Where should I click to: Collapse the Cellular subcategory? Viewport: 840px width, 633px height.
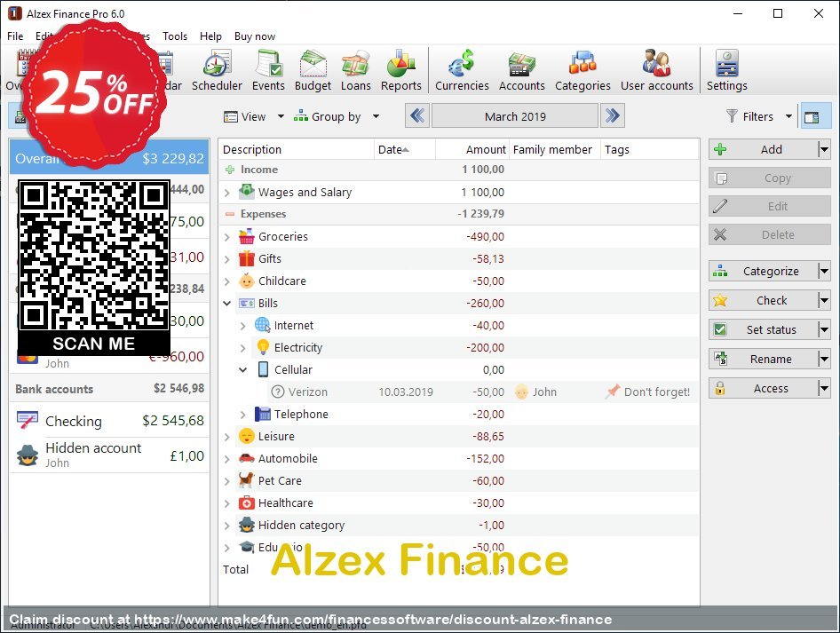click(242, 369)
